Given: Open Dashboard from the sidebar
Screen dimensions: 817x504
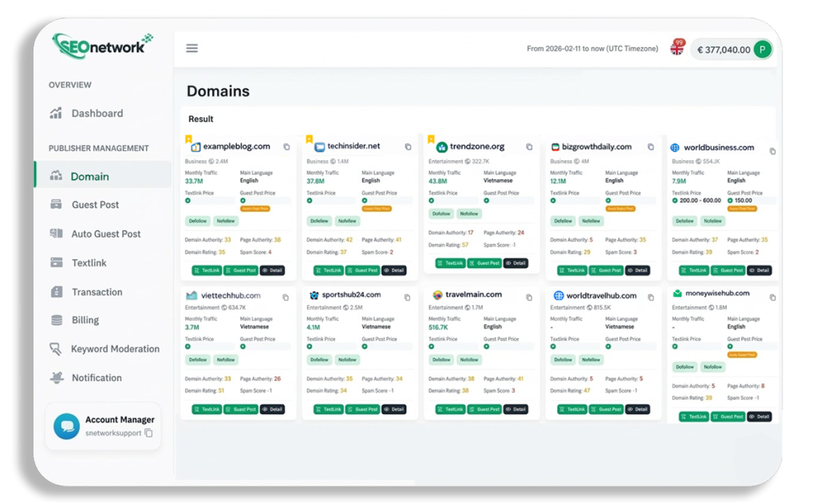Looking at the screenshot, I should click(x=97, y=113).
